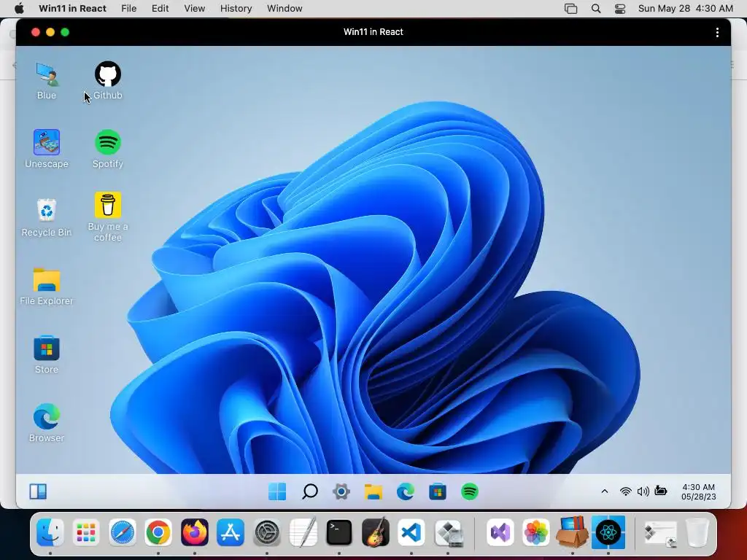The height and width of the screenshot is (560, 747).
Task: Open the Edit menu
Action: pyautogui.click(x=160, y=9)
